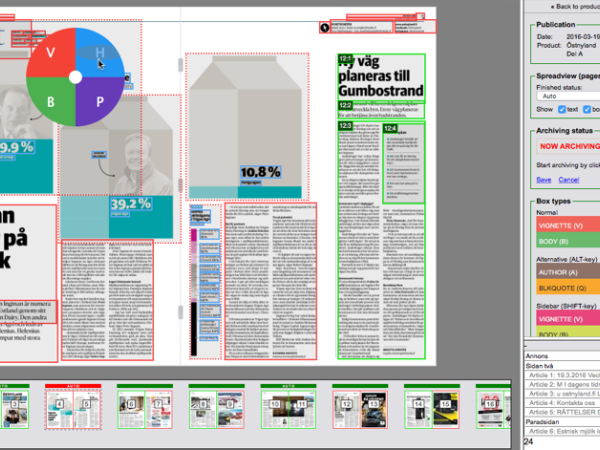The width and height of the screenshot is (600, 450).
Task: Click the white center dot of the pie menu
Action: point(75,77)
